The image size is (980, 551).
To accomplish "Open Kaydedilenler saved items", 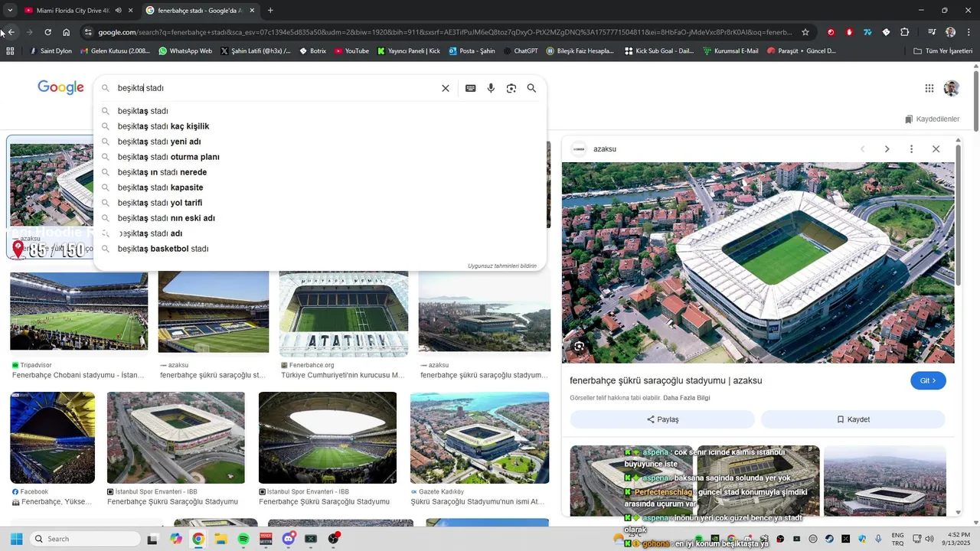I will (x=932, y=119).
